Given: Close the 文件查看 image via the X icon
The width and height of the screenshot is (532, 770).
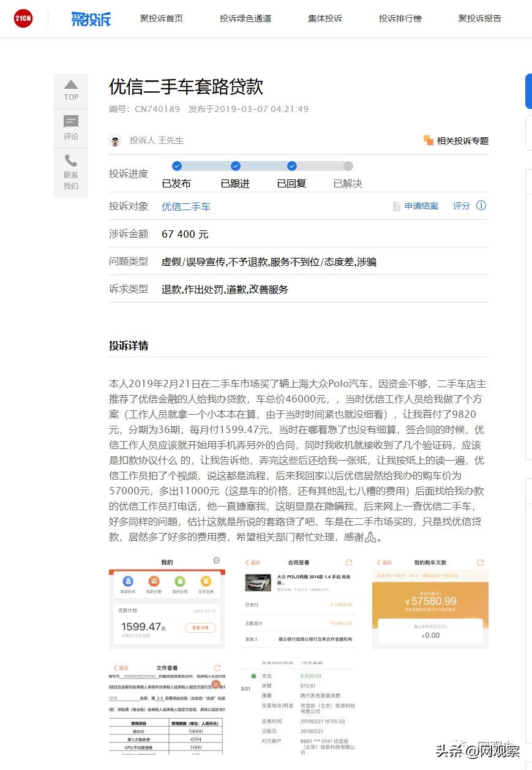Looking at the screenshot, I should 215,684.
